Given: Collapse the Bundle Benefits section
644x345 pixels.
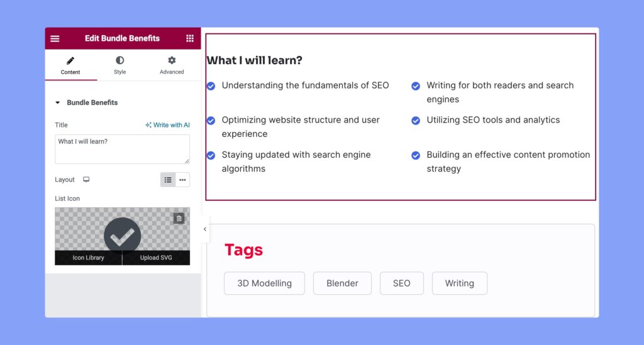Looking at the screenshot, I should pyautogui.click(x=57, y=102).
